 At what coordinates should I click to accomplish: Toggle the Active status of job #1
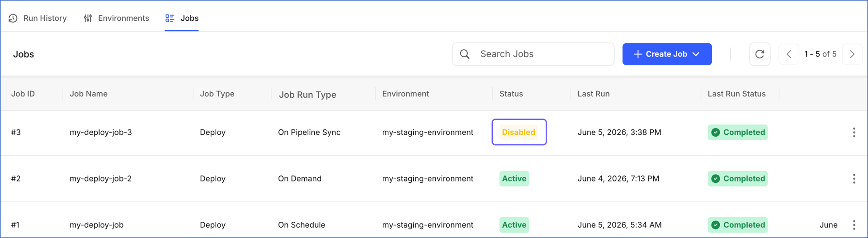[514, 225]
